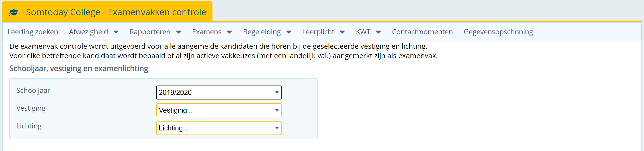The height and width of the screenshot is (151, 644).
Task: Expand the Begeleiding menu arrow
Action: click(x=289, y=32)
